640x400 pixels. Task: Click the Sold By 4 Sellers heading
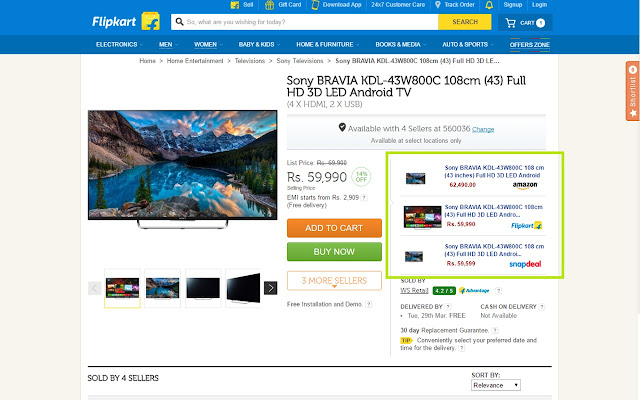click(123, 378)
